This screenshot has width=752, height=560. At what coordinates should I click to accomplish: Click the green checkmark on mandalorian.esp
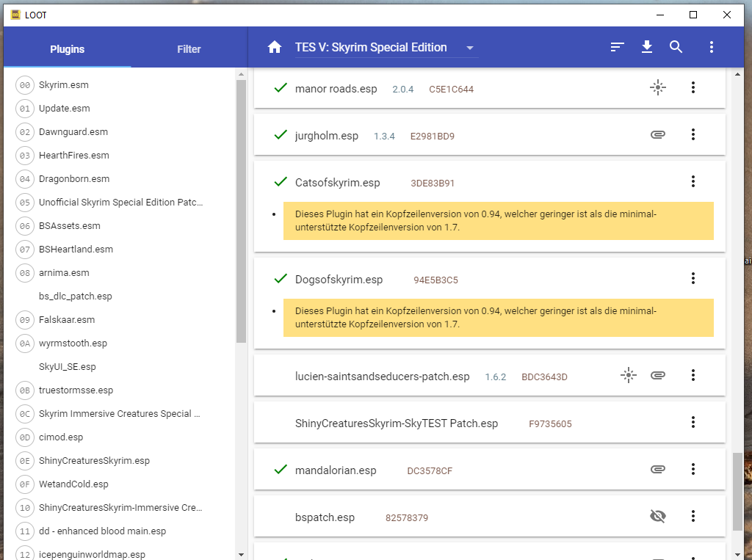coord(280,470)
